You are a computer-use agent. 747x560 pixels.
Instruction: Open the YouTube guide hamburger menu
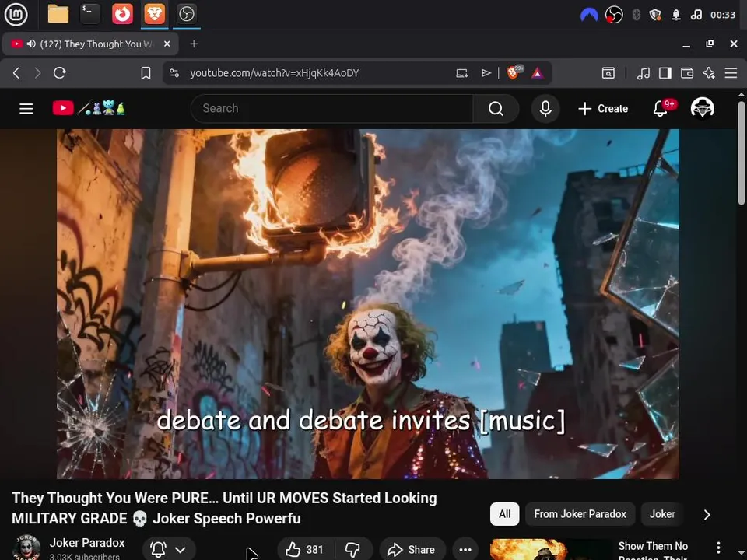[x=26, y=109]
